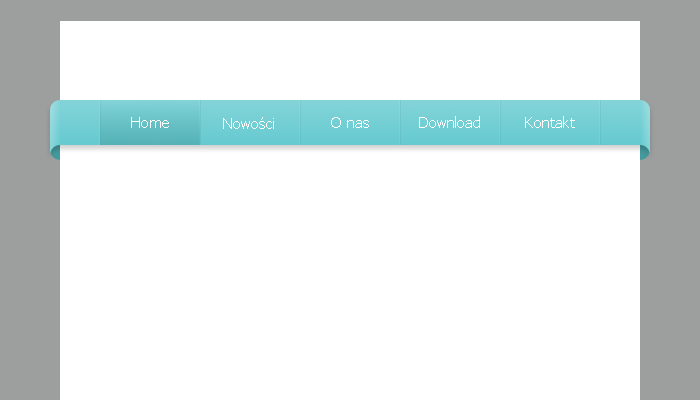Click the empty ribbon segment before Home
The image size is (700, 400).
(x=80, y=123)
